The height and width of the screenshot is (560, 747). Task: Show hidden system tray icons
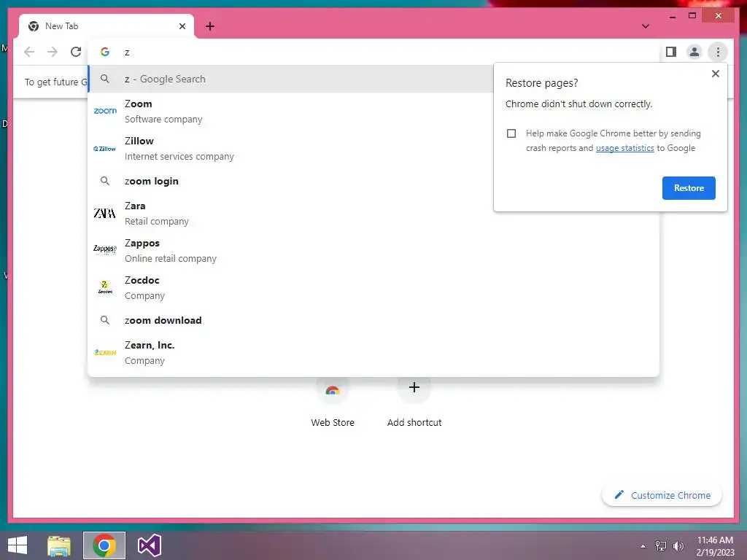[x=643, y=545]
